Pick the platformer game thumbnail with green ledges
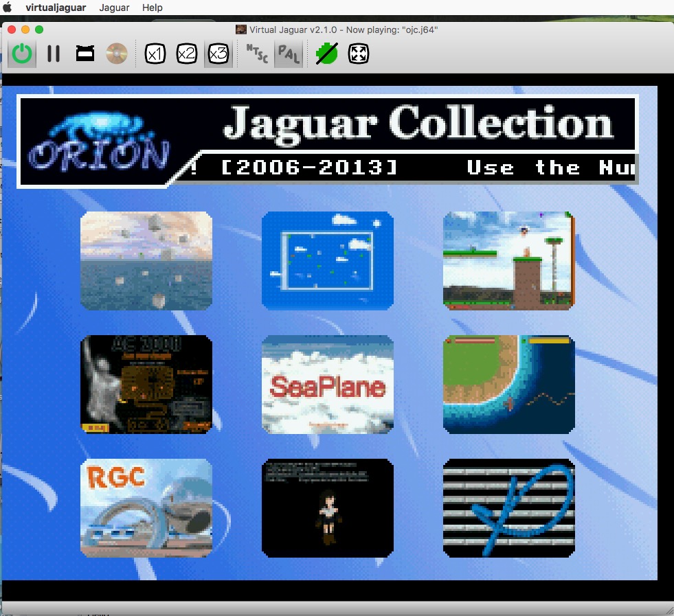The height and width of the screenshot is (616, 674). click(x=509, y=261)
